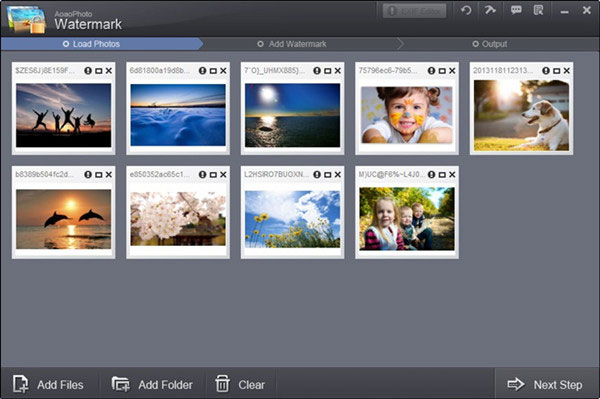600x399 pixels.
Task: Show info for the e850352ac65c1 photo
Action: point(202,174)
